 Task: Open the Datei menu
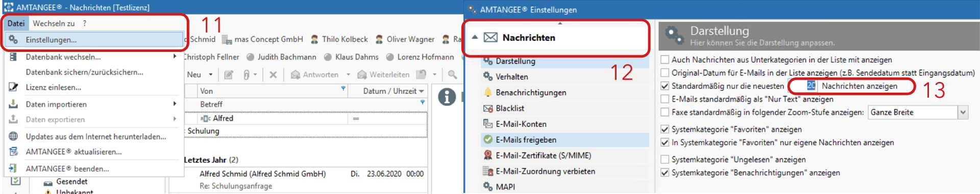pos(16,23)
